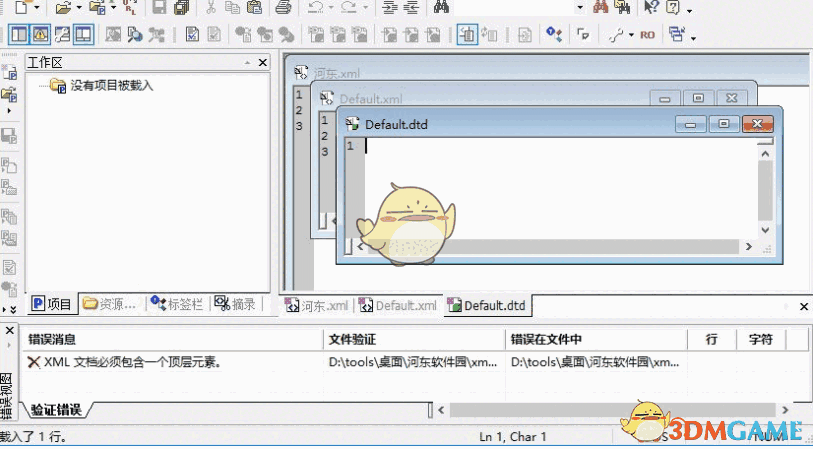Click the Default.dtd vertical scrollbar down arrow
The image size is (813, 449).
pyautogui.click(x=765, y=230)
